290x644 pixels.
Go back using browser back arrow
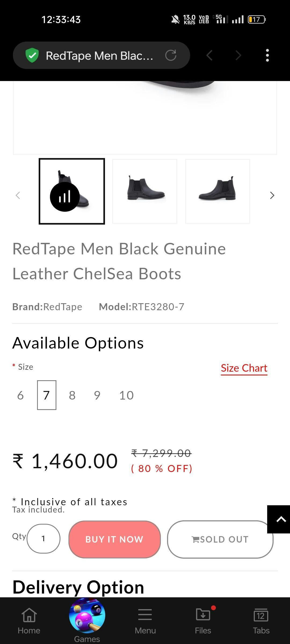[209, 56]
